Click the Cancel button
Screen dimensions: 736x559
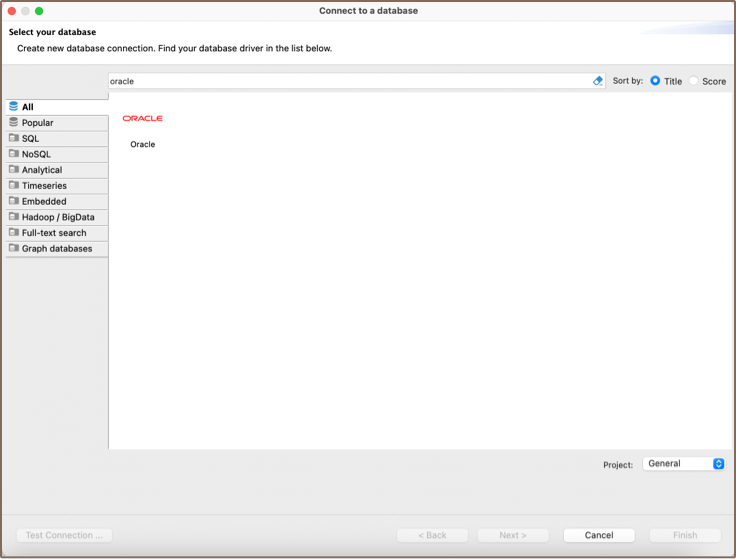599,535
